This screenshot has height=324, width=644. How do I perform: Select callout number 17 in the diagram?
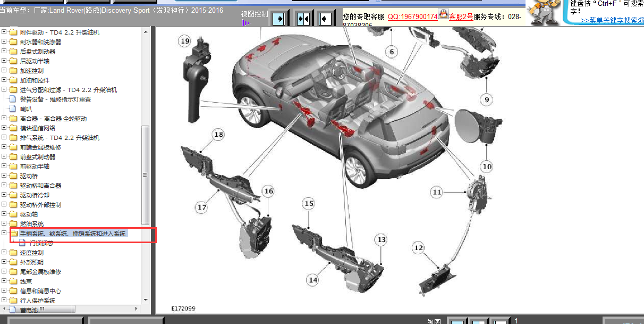(x=201, y=207)
